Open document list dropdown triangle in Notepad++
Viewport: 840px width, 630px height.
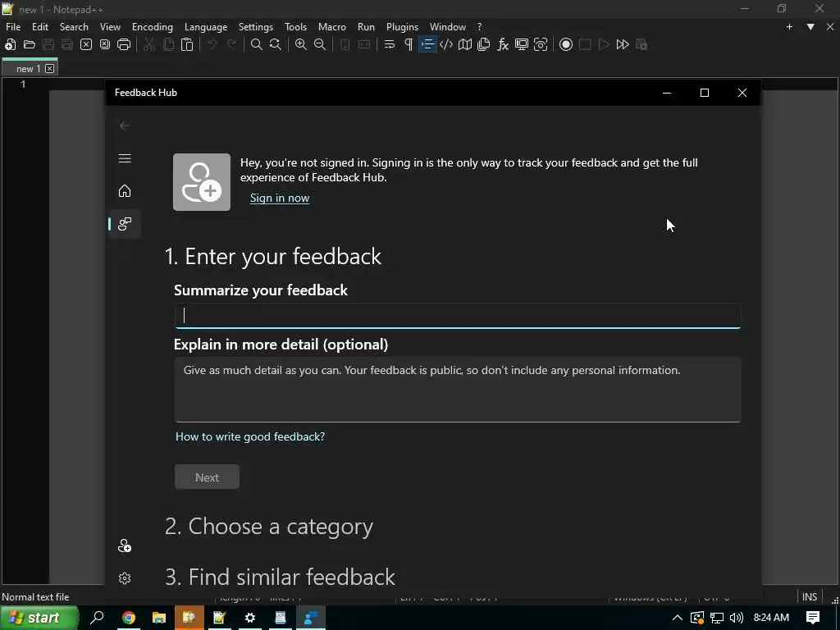[x=810, y=27]
